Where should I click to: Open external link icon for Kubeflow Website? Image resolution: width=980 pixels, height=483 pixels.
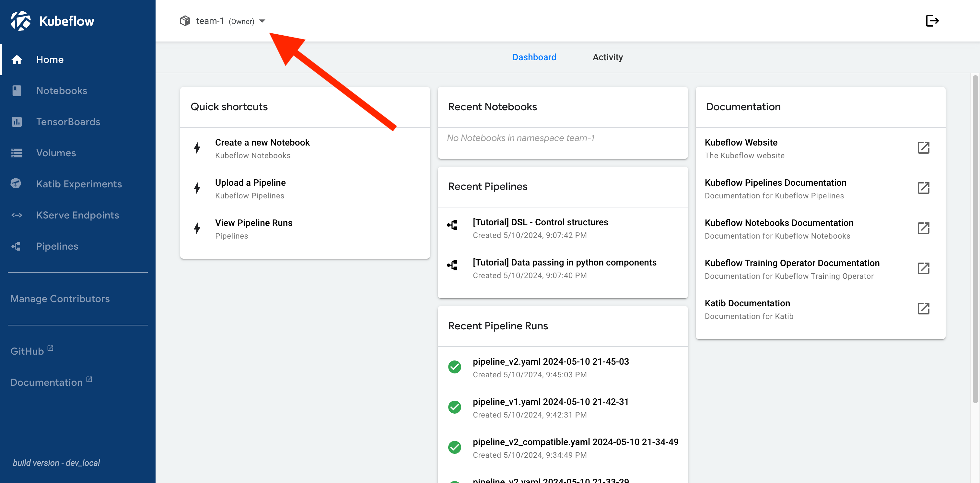click(924, 148)
